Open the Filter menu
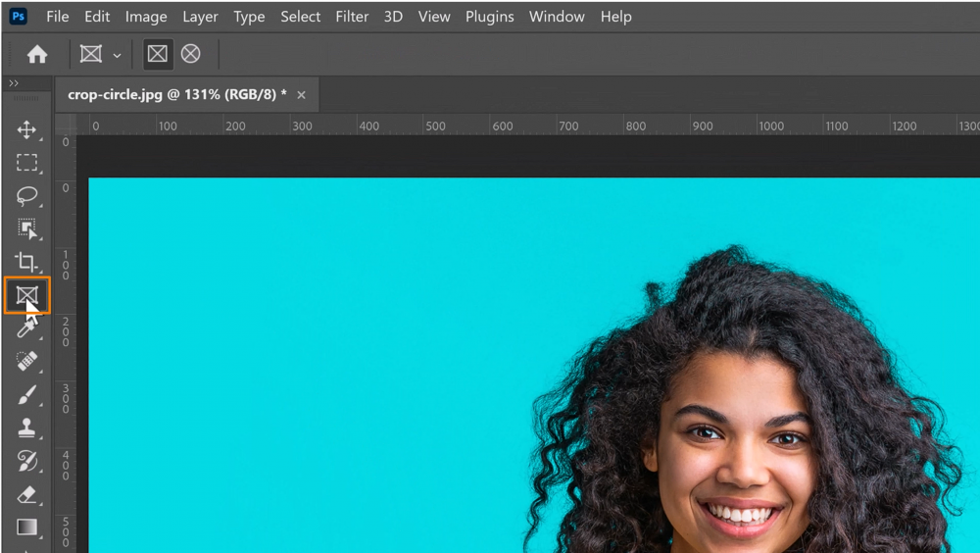 (352, 17)
